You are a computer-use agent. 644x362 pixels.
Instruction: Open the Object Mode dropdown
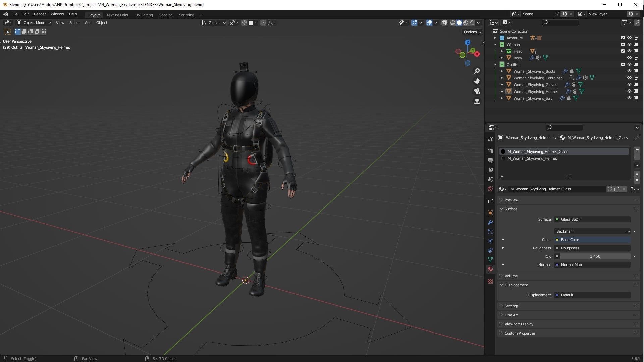(34, 23)
